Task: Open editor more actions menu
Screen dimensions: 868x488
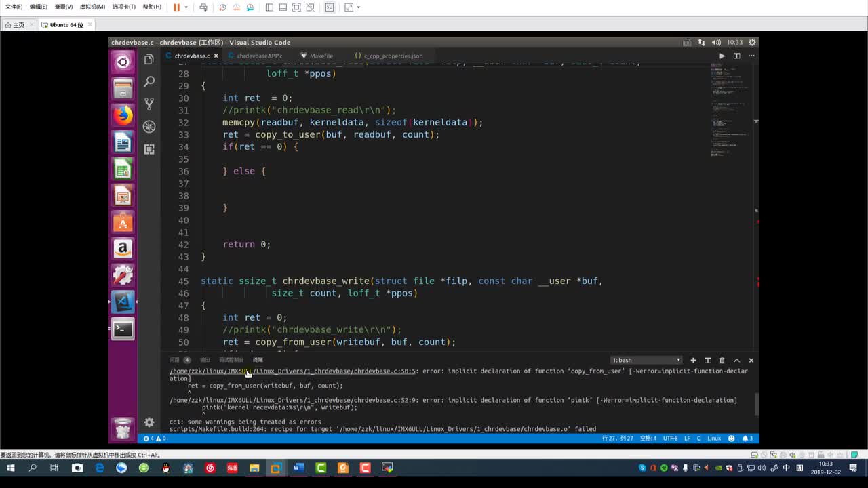Action: pos(751,56)
